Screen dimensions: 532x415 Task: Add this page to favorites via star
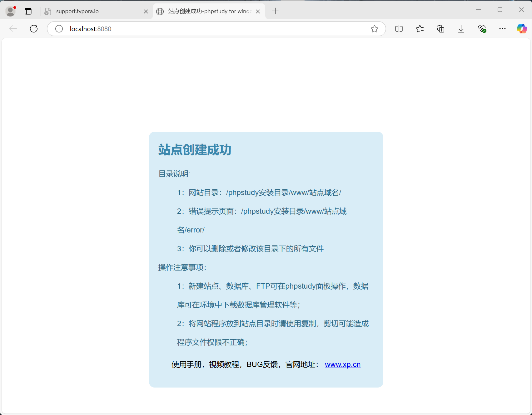[374, 29]
